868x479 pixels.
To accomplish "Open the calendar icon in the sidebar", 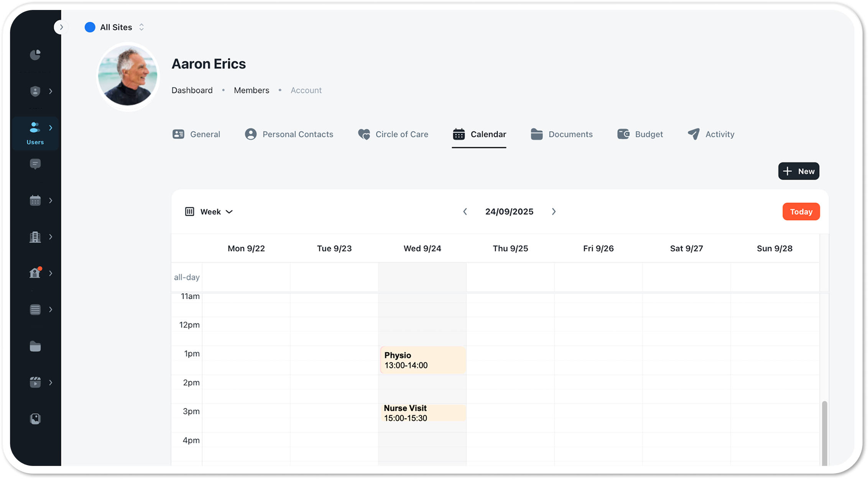I will (35, 200).
